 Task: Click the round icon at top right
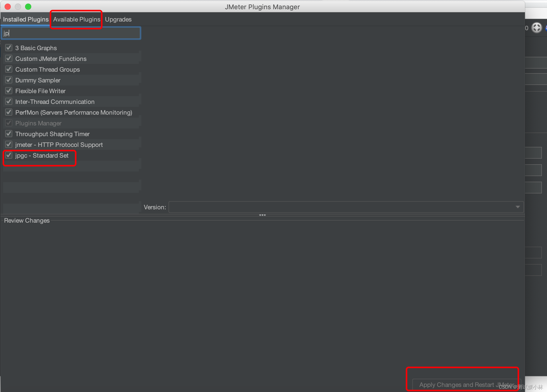537,28
